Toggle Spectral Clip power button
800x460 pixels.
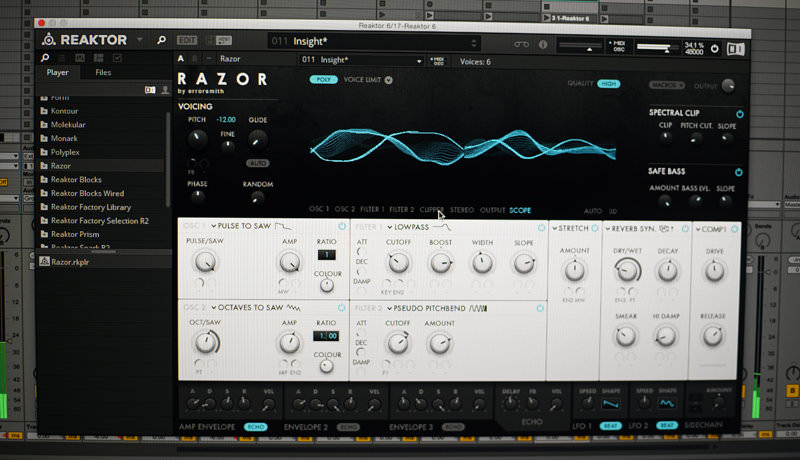(x=740, y=114)
